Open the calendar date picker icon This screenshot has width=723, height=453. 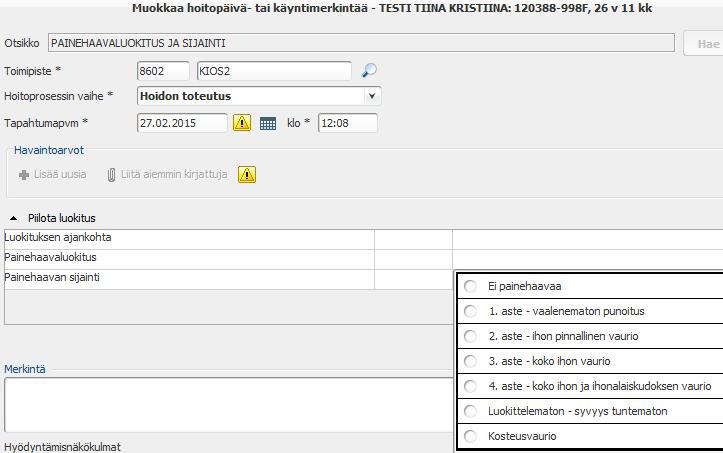268,124
